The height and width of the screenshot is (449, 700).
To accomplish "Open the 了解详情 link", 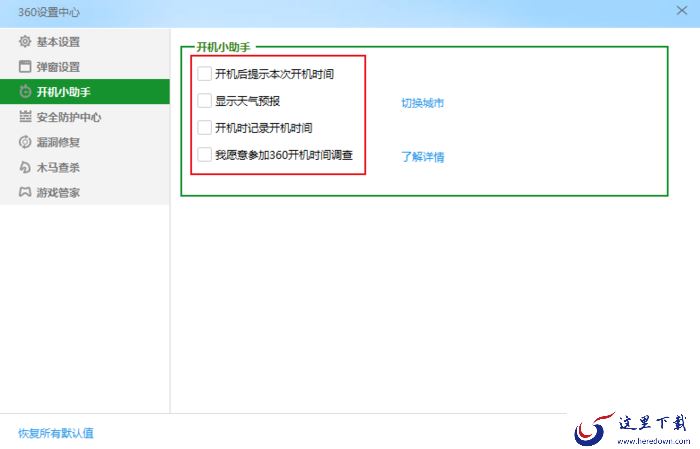I will click(x=422, y=157).
